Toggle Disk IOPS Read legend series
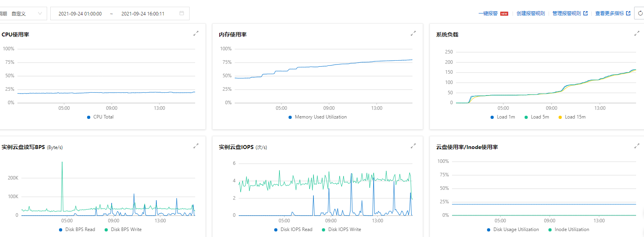This screenshot has height=237, width=644. point(293,229)
